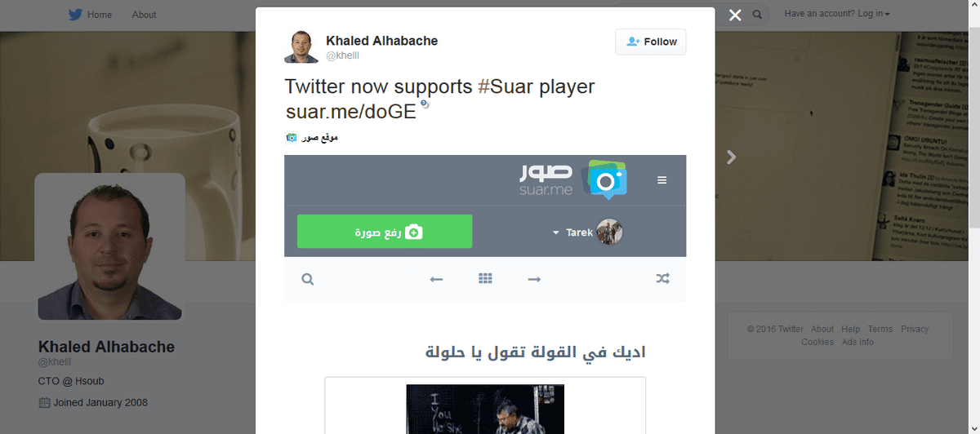Open the suar.me/doGE link
Viewport: 980px width, 434px height.
[351, 112]
